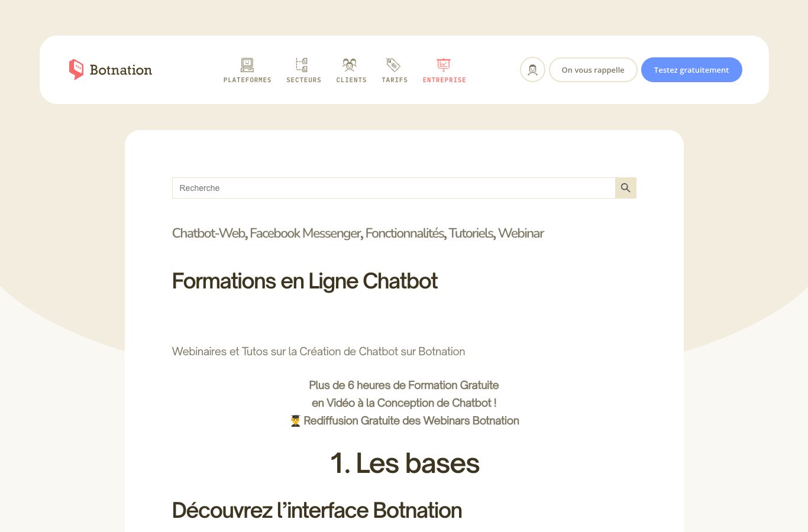Select the PLATEFORMES menu label
Image resolution: width=808 pixels, height=532 pixels.
tap(247, 80)
